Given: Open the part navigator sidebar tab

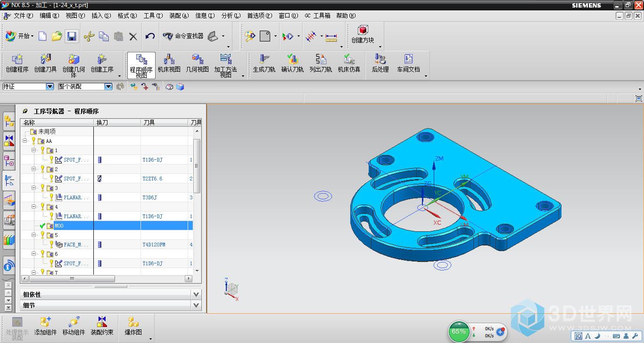Looking at the screenshot, I should click(x=9, y=161).
